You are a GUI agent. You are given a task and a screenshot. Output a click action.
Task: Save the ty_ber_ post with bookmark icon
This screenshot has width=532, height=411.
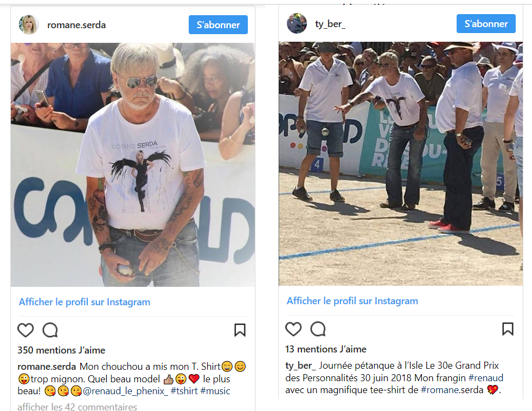(x=508, y=329)
